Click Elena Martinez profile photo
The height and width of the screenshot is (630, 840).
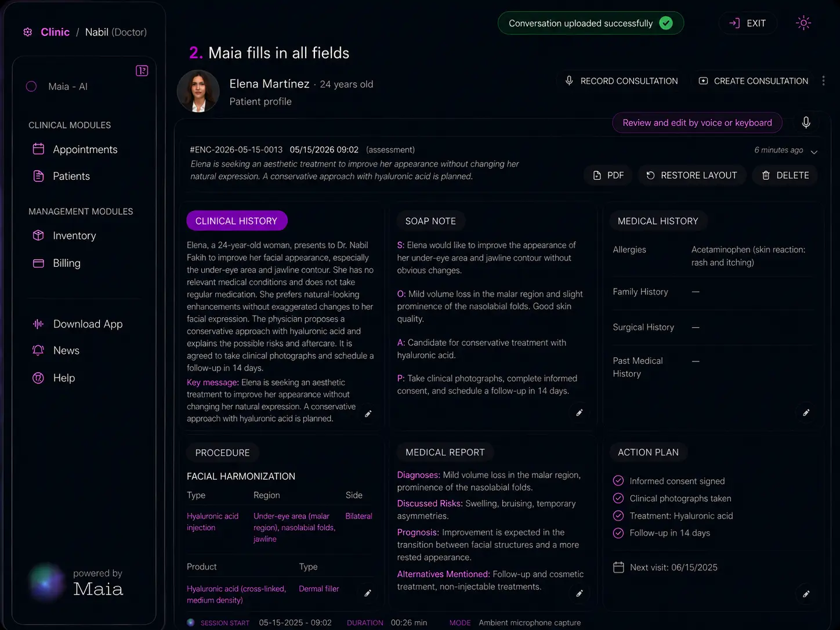[x=198, y=91]
